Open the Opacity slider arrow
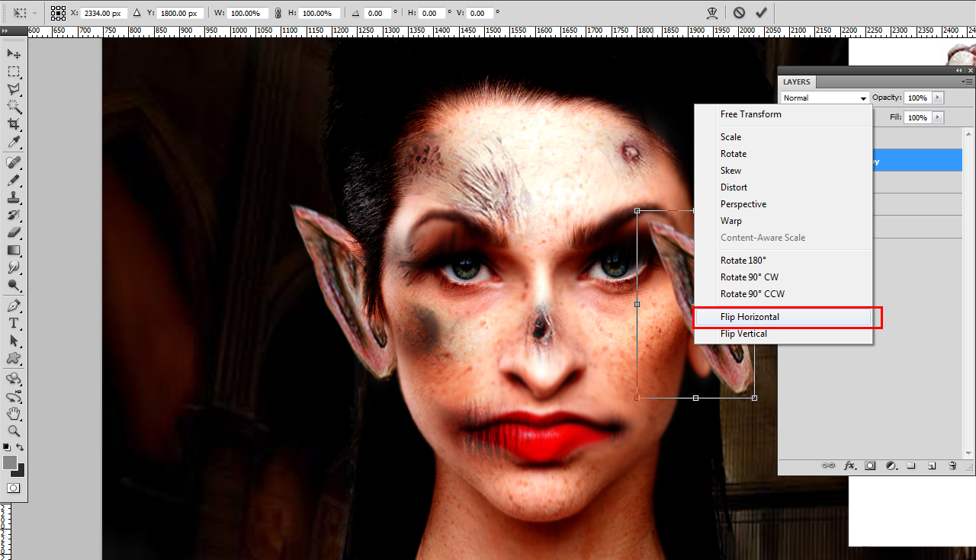Image resolution: width=976 pixels, height=560 pixels. [938, 98]
